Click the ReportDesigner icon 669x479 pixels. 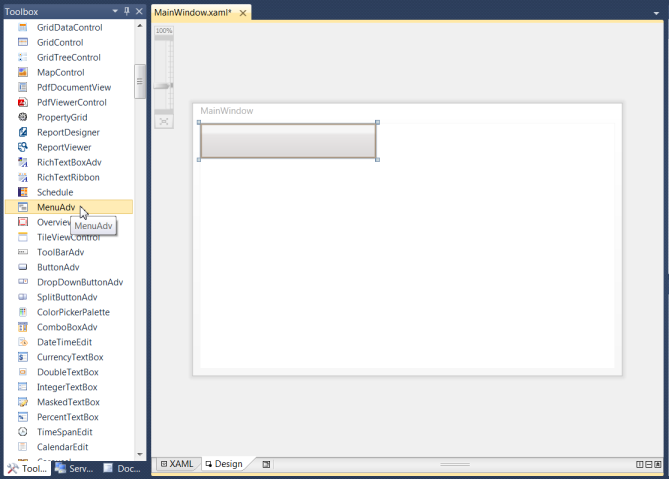coord(23,132)
